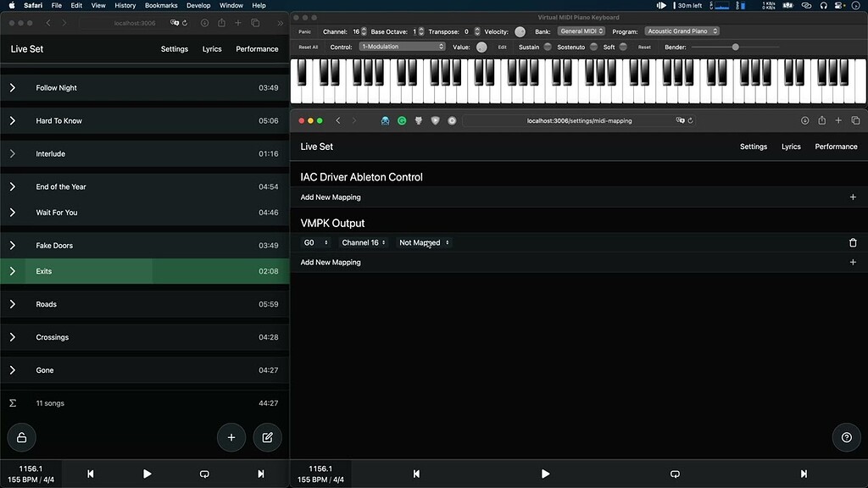
Task: Click the Share icon in the Safari toolbar
Action: coord(822,120)
